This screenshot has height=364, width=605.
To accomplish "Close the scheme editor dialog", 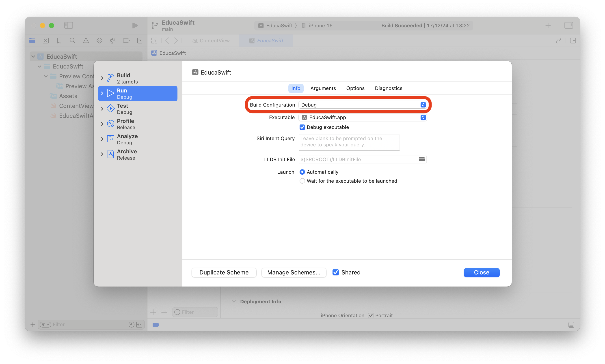I will click(481, 272).
